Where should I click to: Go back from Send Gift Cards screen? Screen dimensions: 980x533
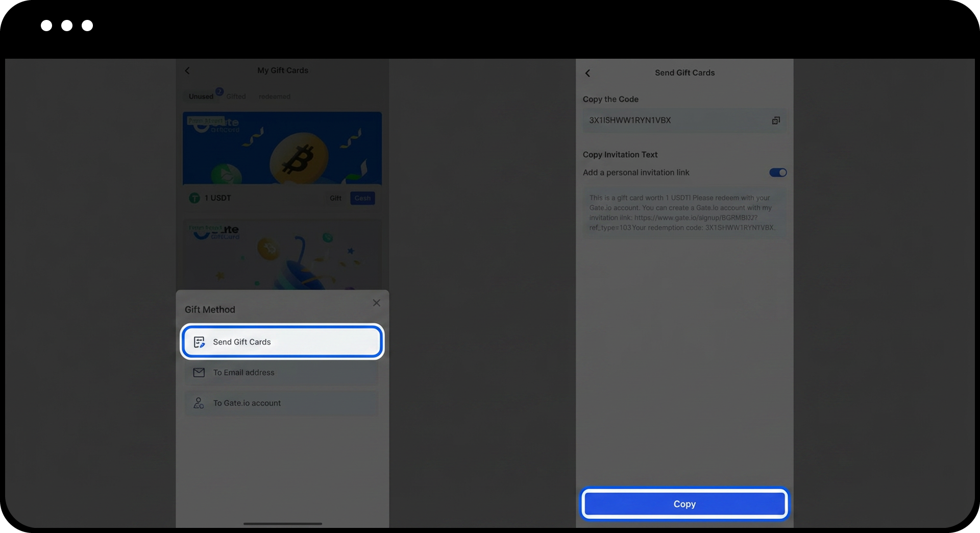click(587, 73)
